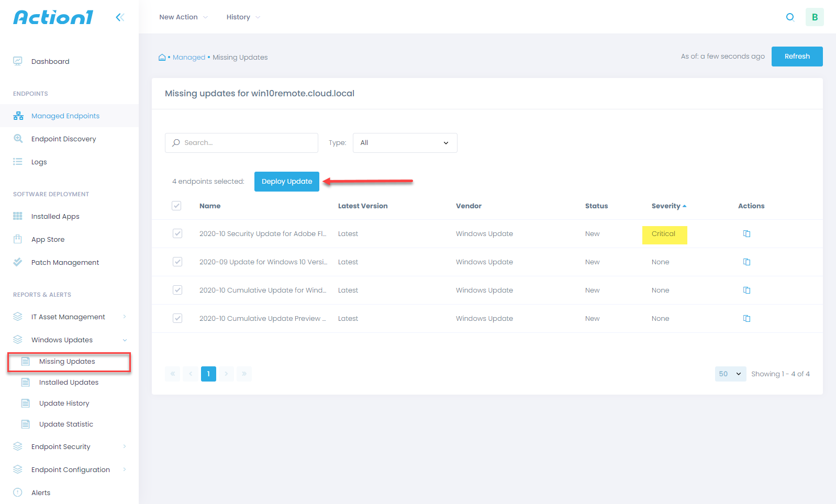This screenshot has height=504, width=836.
Task: Follow the Managed breadcrumb link
Action: [189, 57]
